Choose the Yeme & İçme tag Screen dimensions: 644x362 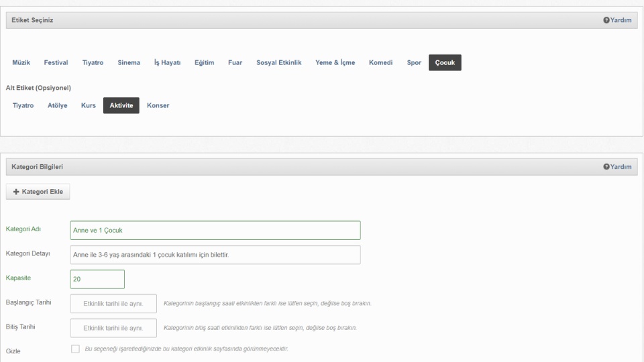(335, 63)
